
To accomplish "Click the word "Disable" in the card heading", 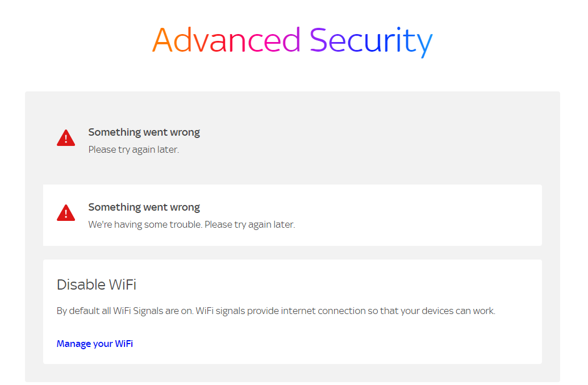I will (81, 284).
